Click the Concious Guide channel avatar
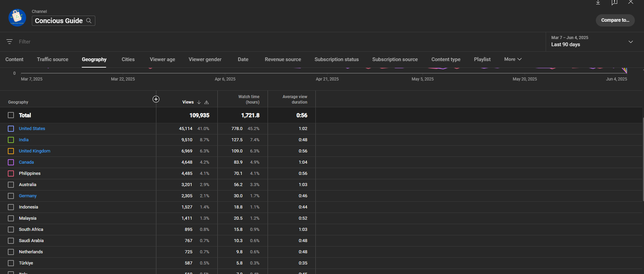This screenshot has height=274, width=644. pyautogui.click(x=17, y=17)
